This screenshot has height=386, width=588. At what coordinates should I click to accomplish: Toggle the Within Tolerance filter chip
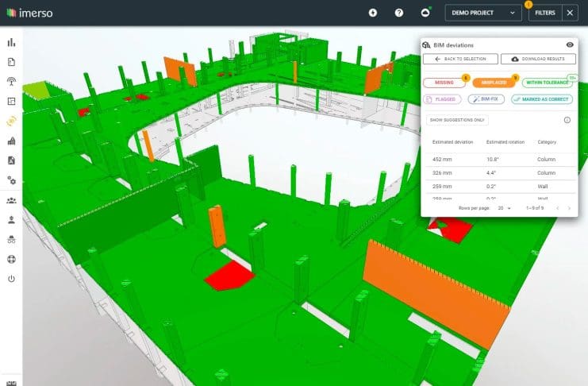pyautogui.click(x=547, y=82)
